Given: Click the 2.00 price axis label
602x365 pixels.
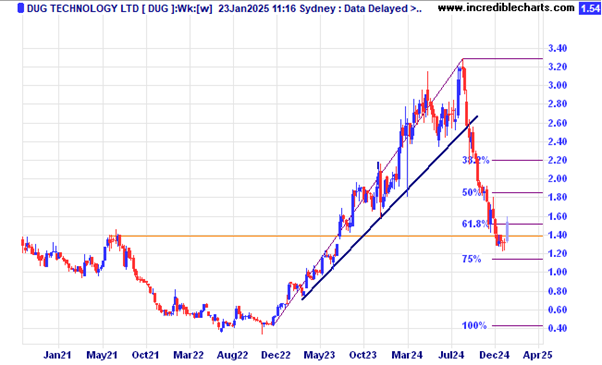Looking at the screenshot, I should click(557, 178).
